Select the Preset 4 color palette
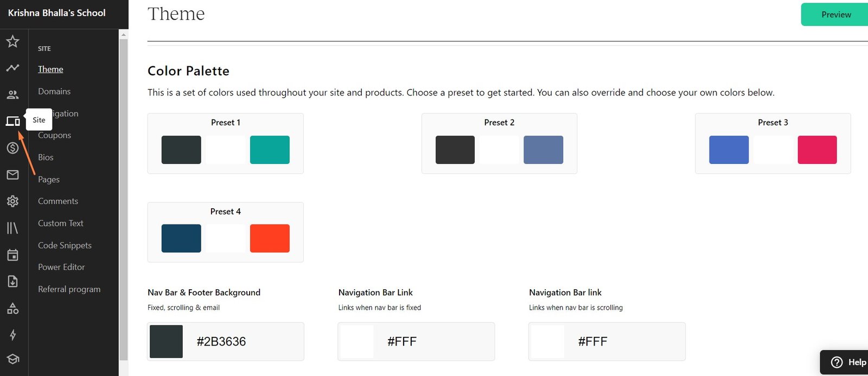This screenshot has height=376, width=868. pos(225,232)
